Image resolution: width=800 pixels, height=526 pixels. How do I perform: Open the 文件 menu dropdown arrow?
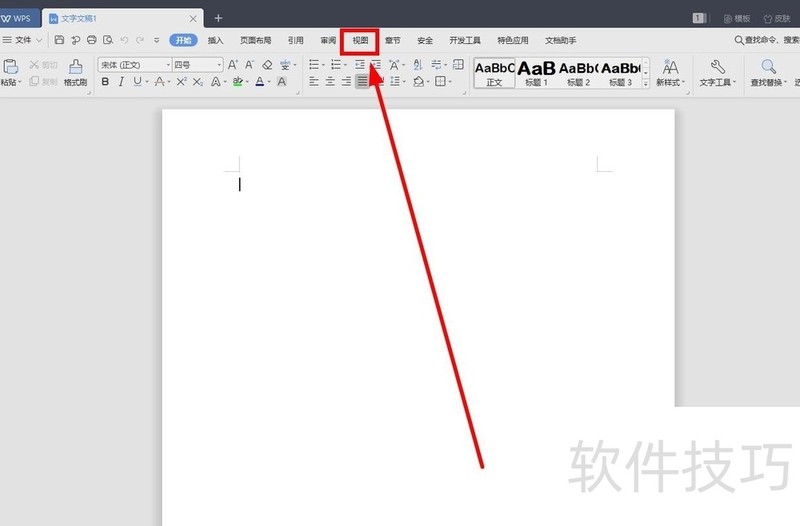pyautogui.click(x=39, y=40)
